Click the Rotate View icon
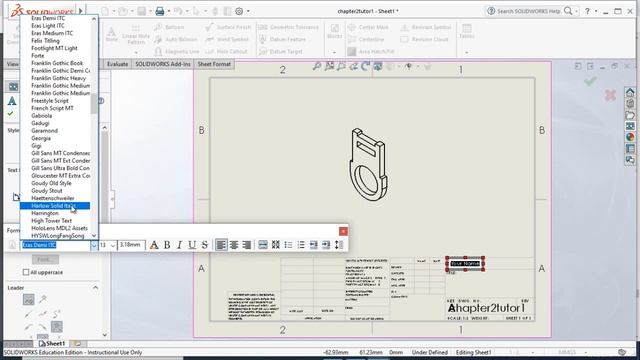The image size is (640, 360). point(366,66)
